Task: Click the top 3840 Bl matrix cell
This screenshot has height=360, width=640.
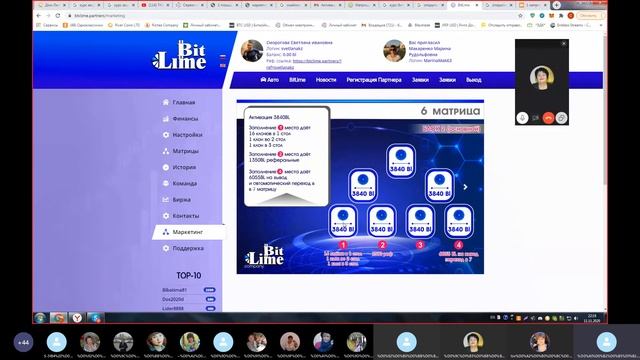Action: pyautogui.click(x=401, y=161)
